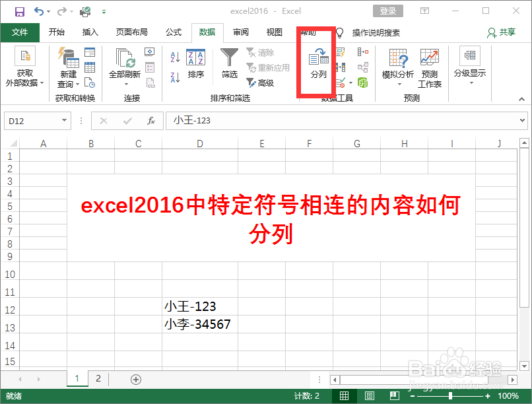Click the 新建查询 icon
The image size is (532, 404).
[x=68, y=58]
